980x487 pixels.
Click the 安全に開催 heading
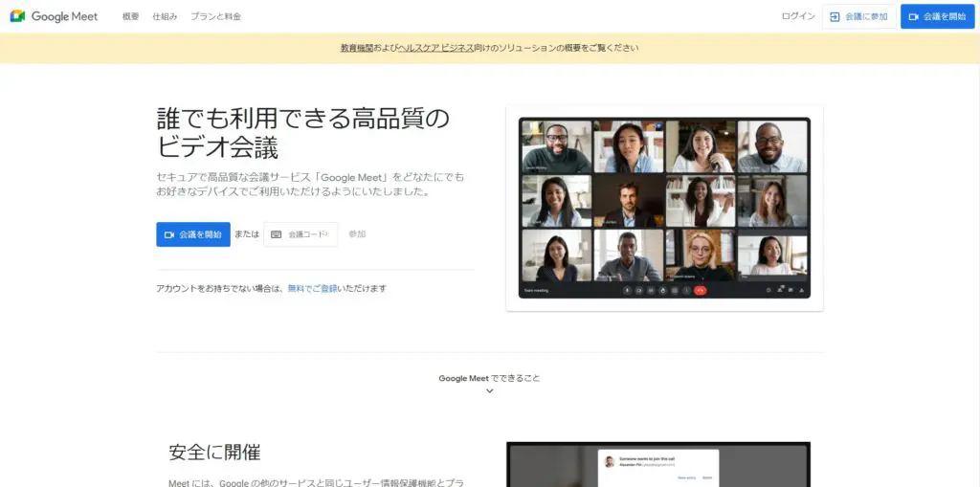214,452
